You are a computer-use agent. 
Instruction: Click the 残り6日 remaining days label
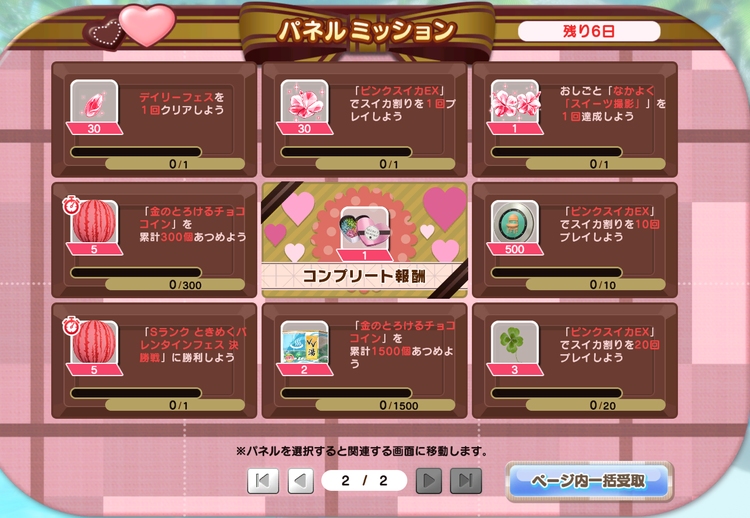click(x=589, y=32)
